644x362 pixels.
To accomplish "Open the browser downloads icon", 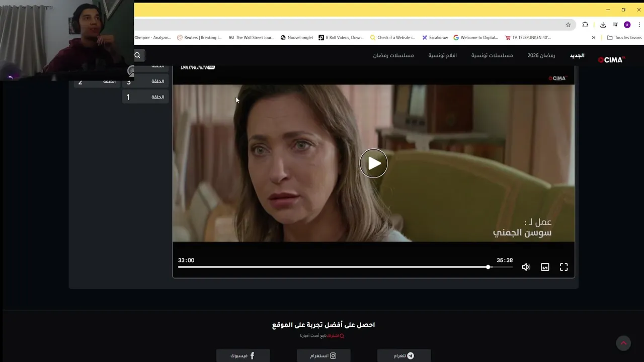I will click(x=603, y=25).
